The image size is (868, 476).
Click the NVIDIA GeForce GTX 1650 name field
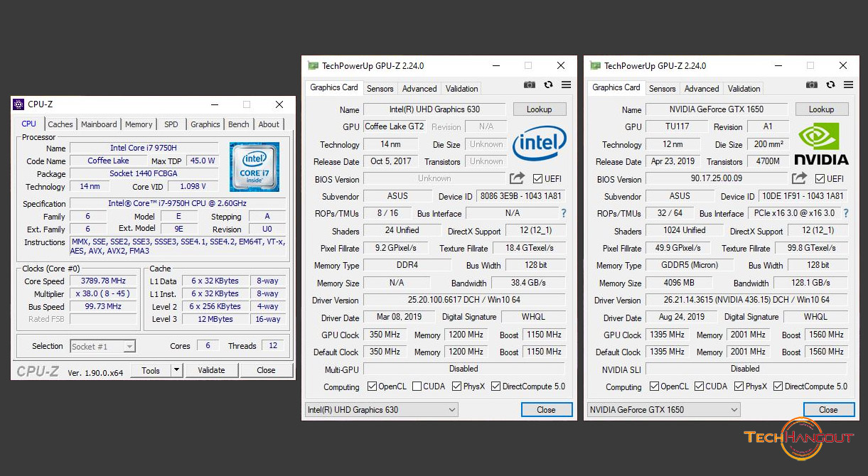[x=717, y=109]
